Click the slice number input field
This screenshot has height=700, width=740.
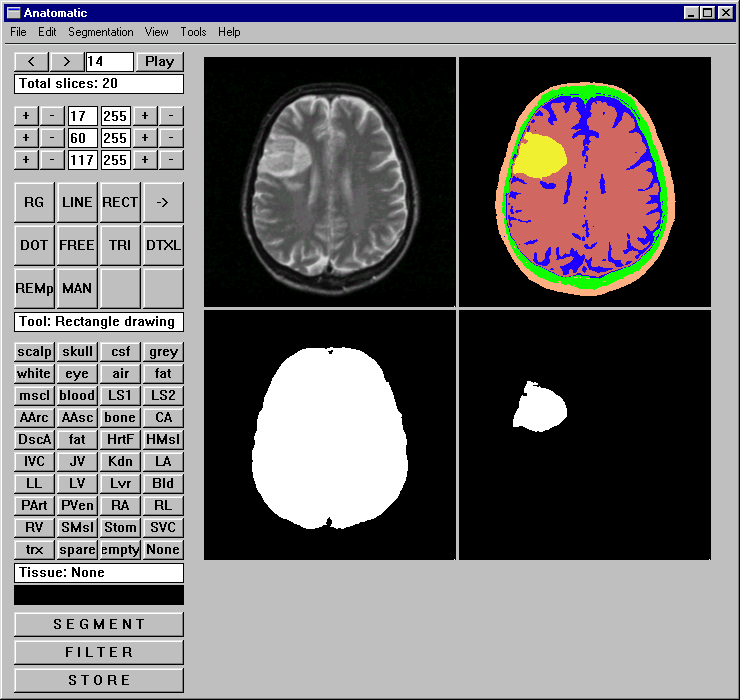(x=109, y=62)
